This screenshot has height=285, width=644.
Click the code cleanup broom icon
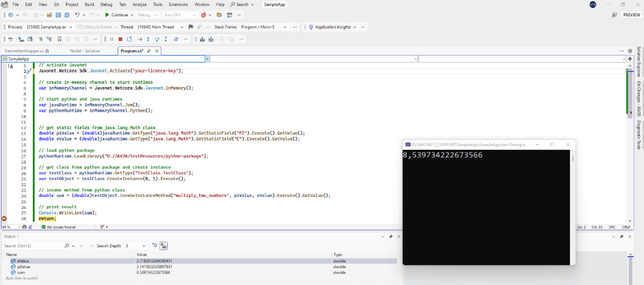(x=102, y=227)
